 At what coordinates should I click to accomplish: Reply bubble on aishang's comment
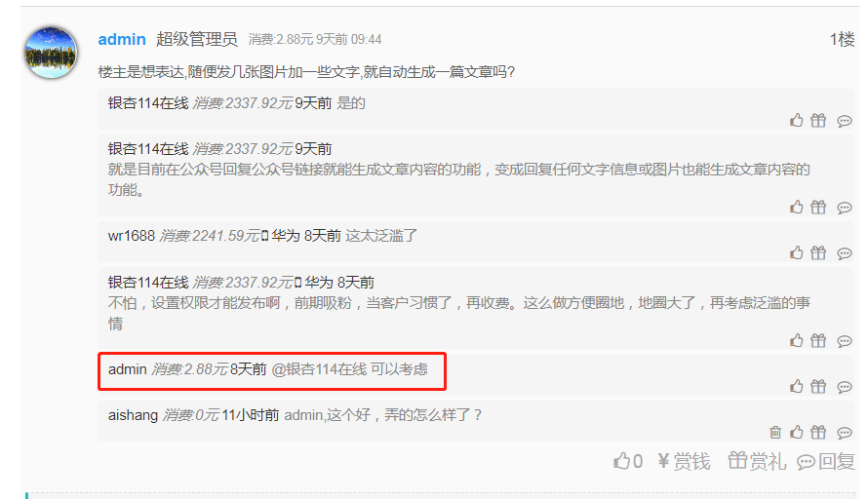coord(845,433)
